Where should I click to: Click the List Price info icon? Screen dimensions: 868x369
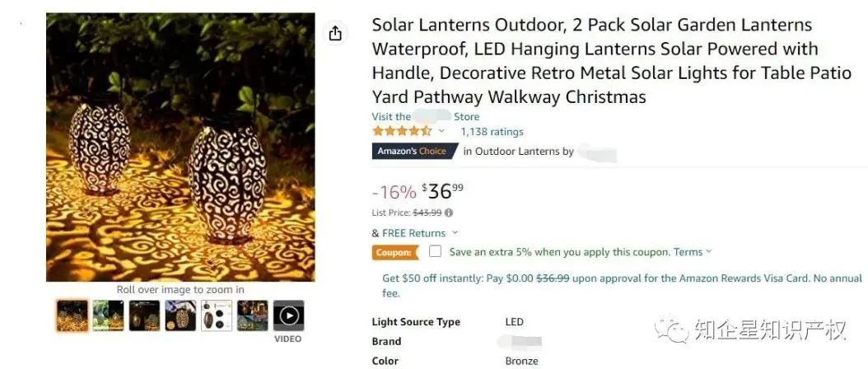tap(449, 213)
